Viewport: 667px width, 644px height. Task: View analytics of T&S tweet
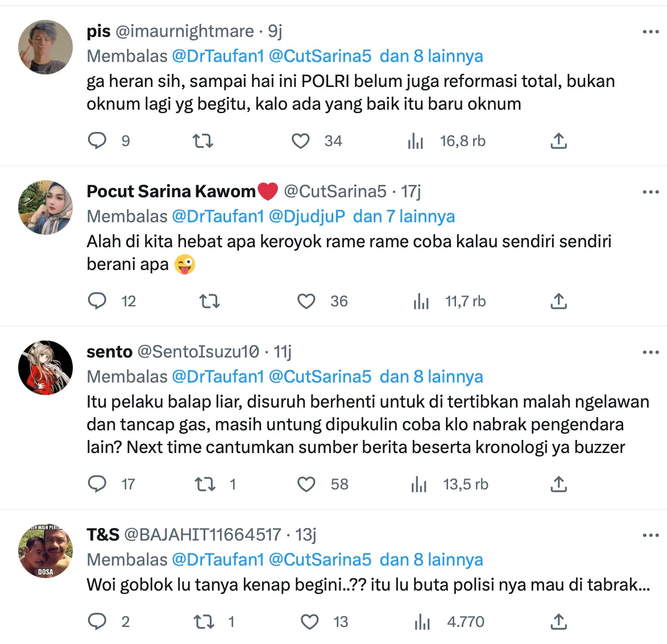[422, 622]
